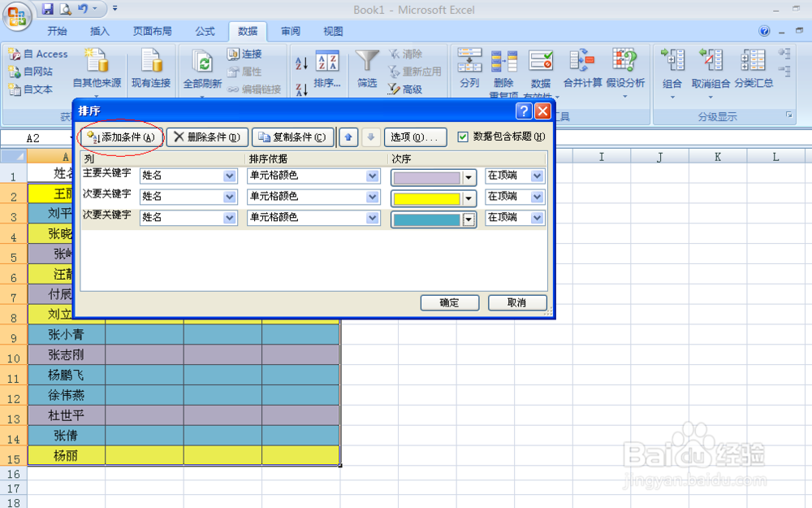Open workbook connections (连接)

pos(244,54)
